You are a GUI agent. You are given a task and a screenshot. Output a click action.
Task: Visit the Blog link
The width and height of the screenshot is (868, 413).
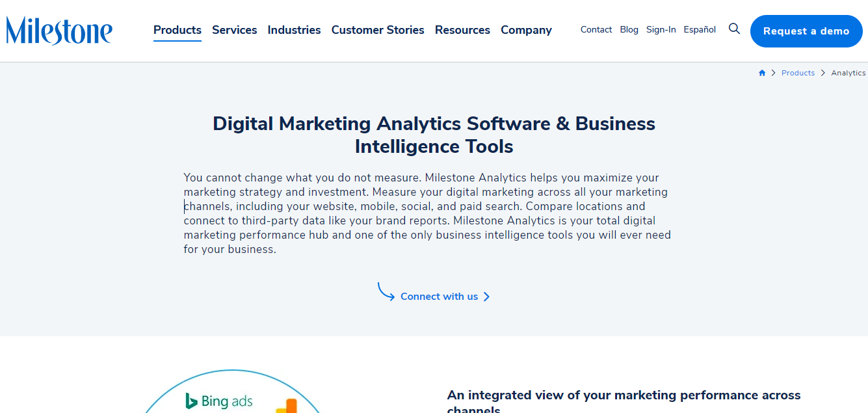629,30
